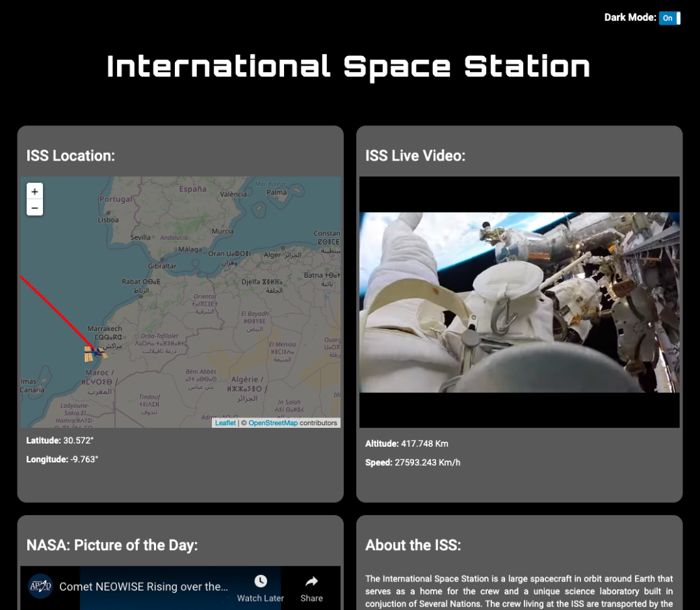This screenshot has width=700, height=610.
Task: Open the Leaflet attribution link
Action: click(x=225, y=423)
